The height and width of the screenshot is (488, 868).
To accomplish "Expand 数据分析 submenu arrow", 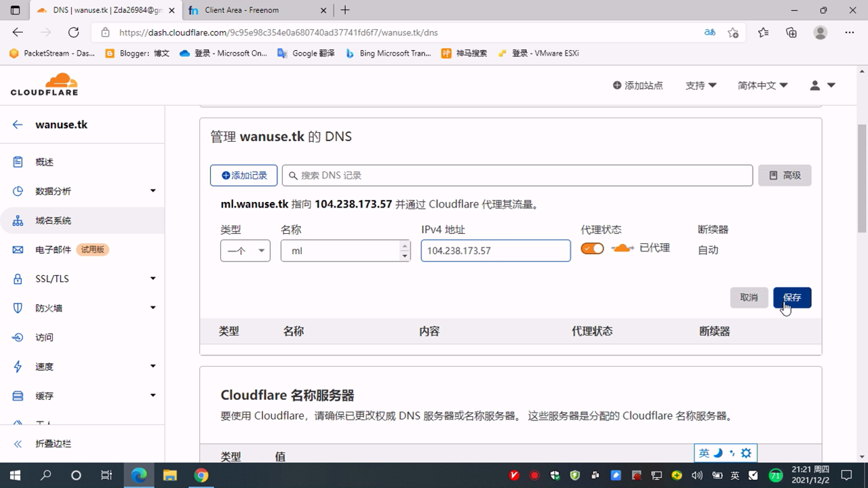I will 153,191.
